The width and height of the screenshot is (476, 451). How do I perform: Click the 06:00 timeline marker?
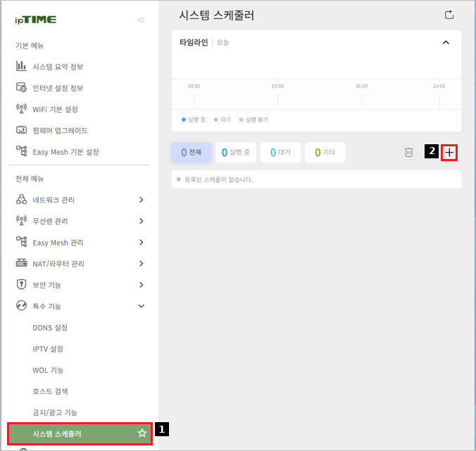361,86
